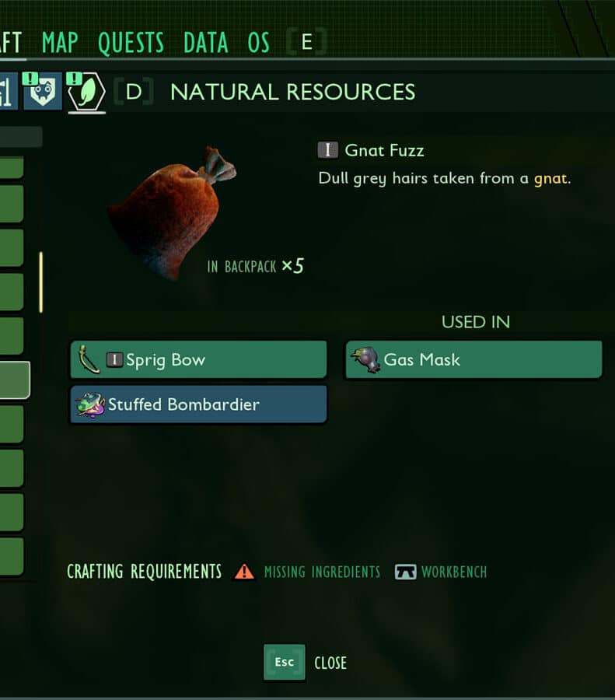Open the Gas Mask recipe

[x=474, y=359]
